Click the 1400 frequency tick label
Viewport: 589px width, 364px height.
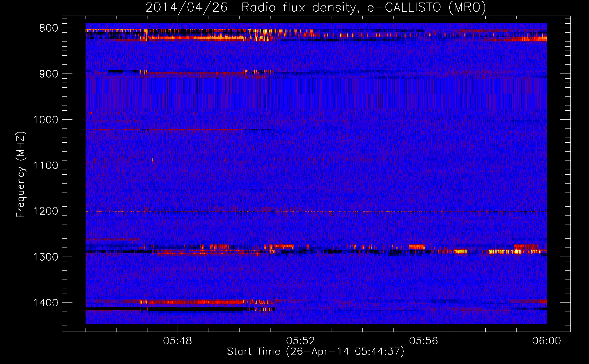pos(46,303)
